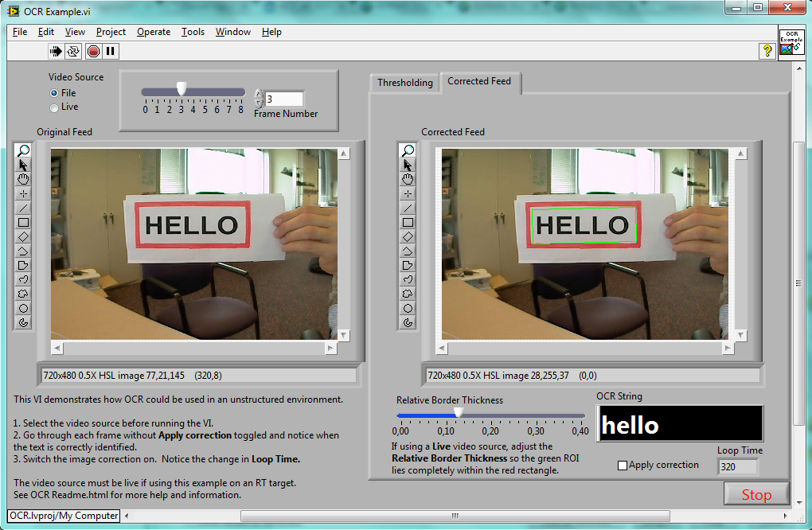Select Rectangle tool in Original Feed palette
The width and height of the screenshot is (812, 530).
(23, 223)
